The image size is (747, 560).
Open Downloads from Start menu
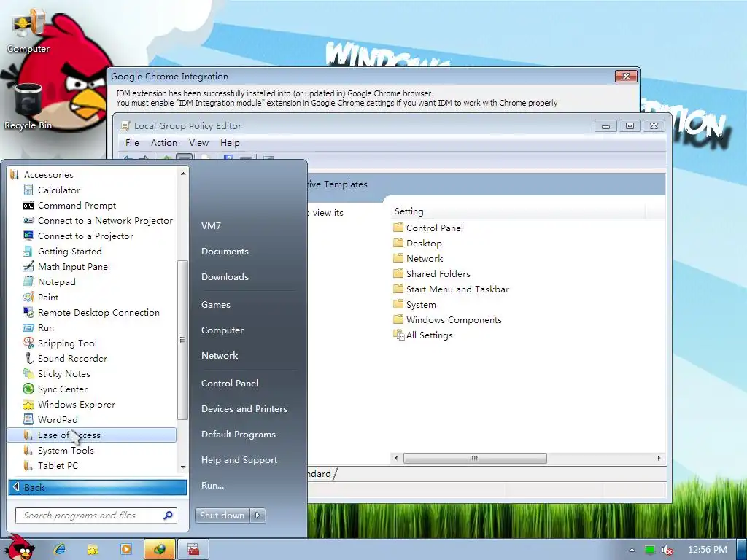point(225,276)
